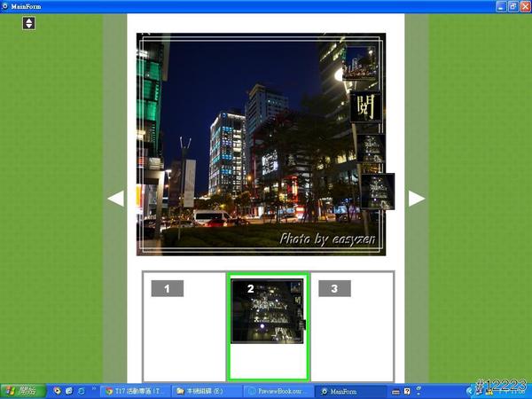Launch Internet Explorer from the quick launch bar

[82, 391]
